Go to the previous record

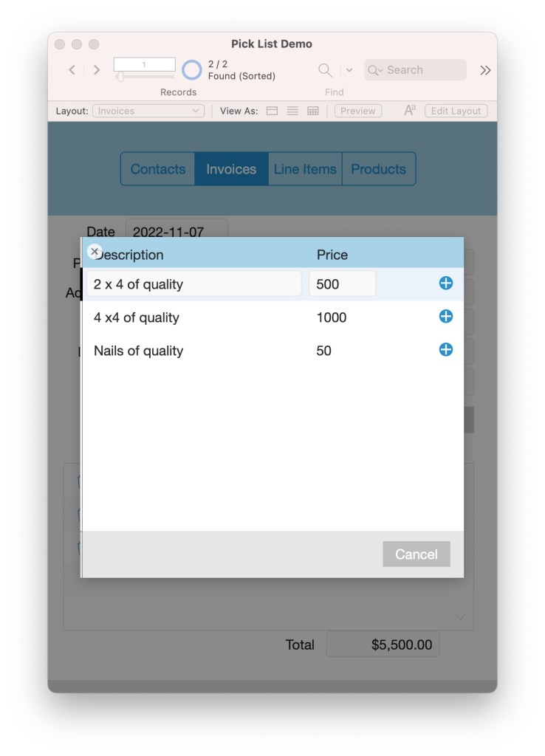point(72,70)
